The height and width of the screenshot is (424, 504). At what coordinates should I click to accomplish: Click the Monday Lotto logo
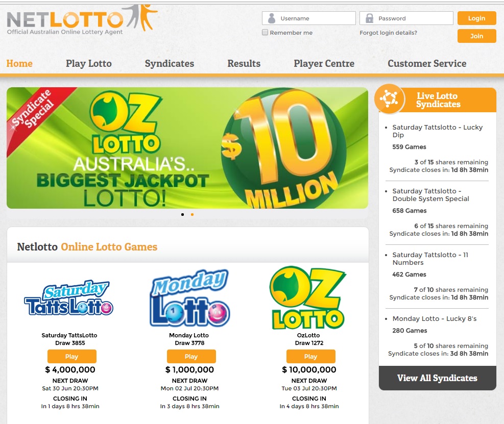(x=189, y=298)
